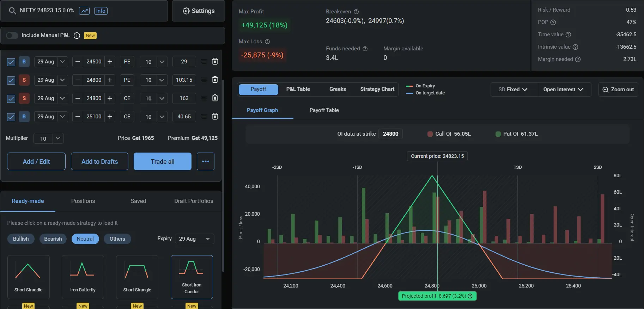Viewport: 644px width, 309px height.
Task: Increase strike on the 24800 CE leg
Action: (x=110, y=98)
